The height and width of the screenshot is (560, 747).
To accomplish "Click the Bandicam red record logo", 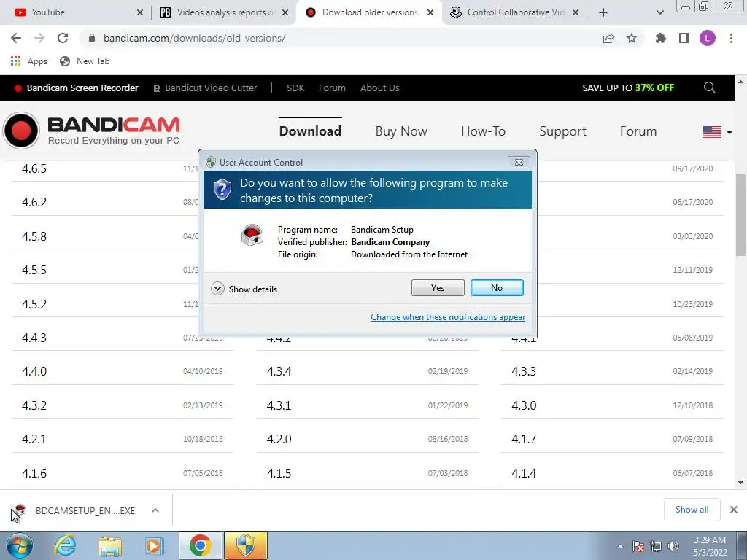I will [x=21, y=131].
